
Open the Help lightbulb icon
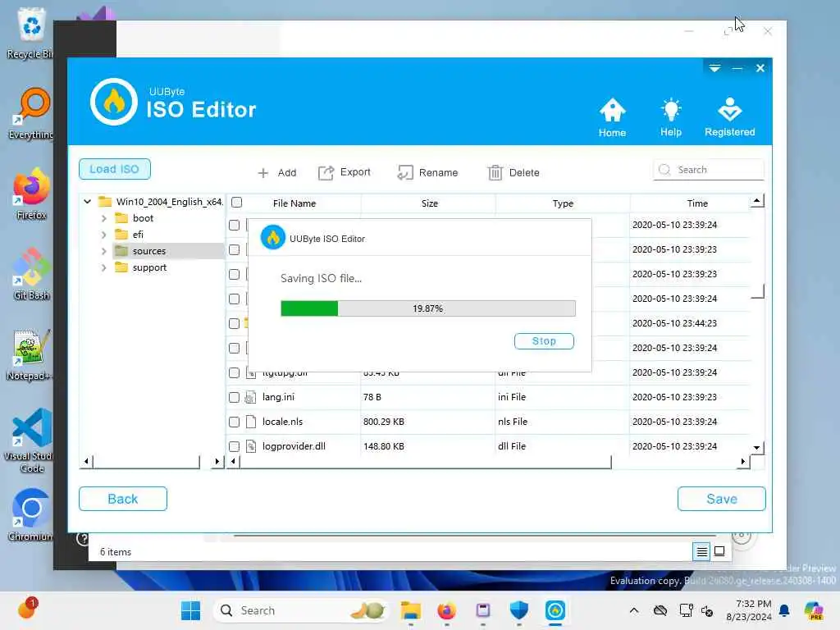pos(671,117)
